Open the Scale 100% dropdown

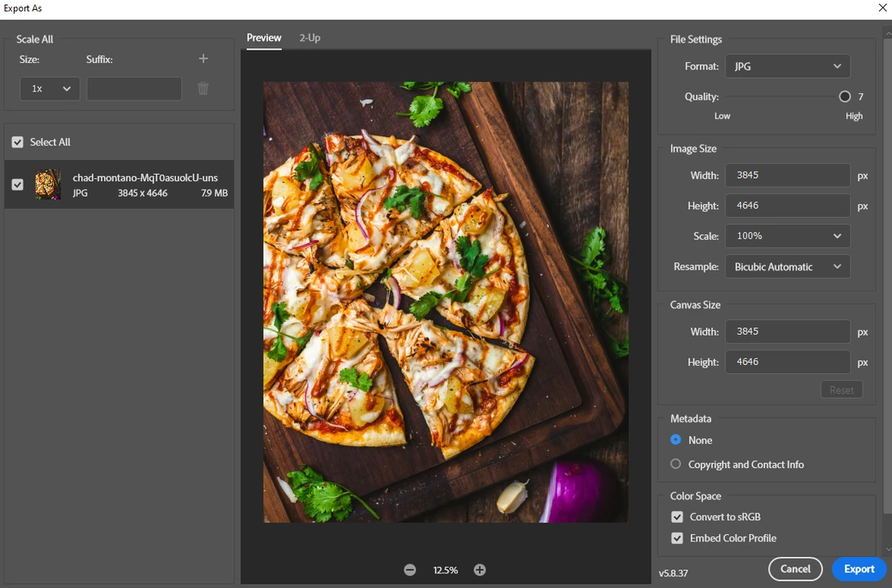[788, 236]
